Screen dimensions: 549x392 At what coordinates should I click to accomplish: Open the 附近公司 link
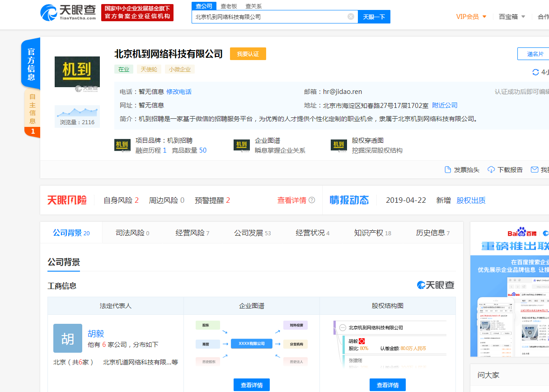(445, 105)
